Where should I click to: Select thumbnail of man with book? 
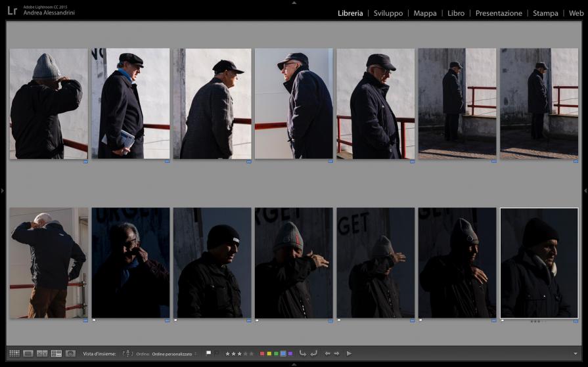coord(130,103)
